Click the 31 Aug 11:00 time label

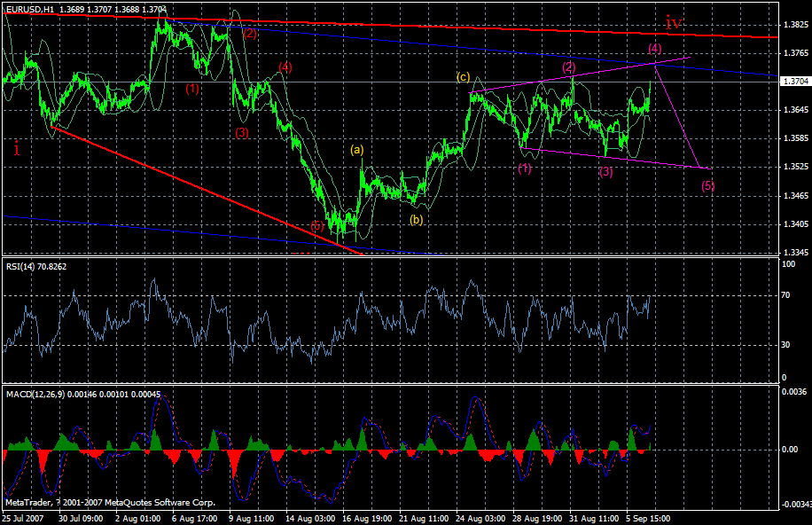pos(594,518)
